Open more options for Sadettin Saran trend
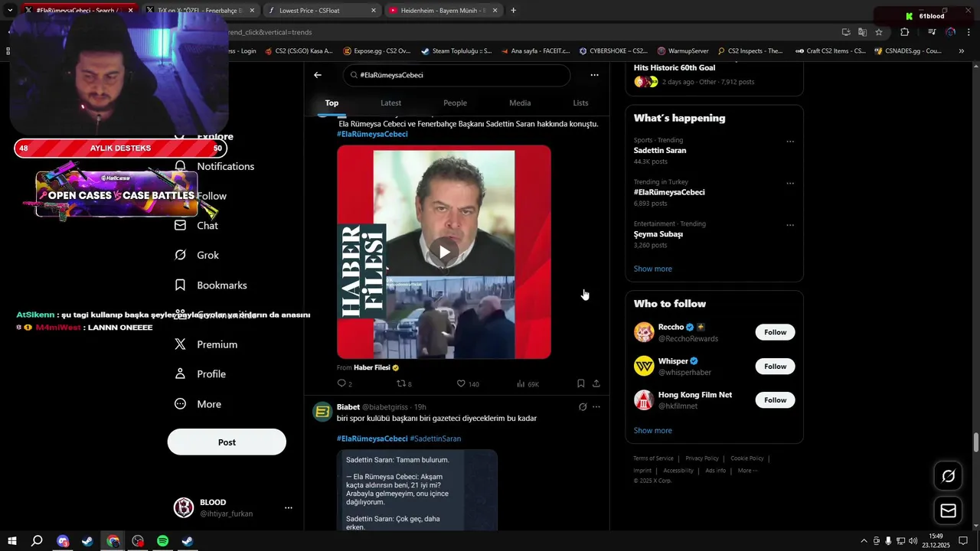Viewport: 980px width, 551px height. (790, 141)
